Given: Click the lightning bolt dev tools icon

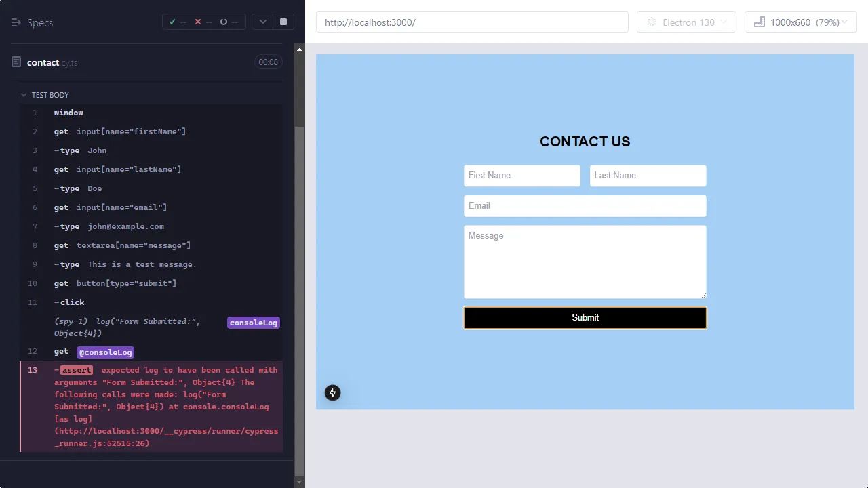Looking at the screenshot, I should point(332,392).
